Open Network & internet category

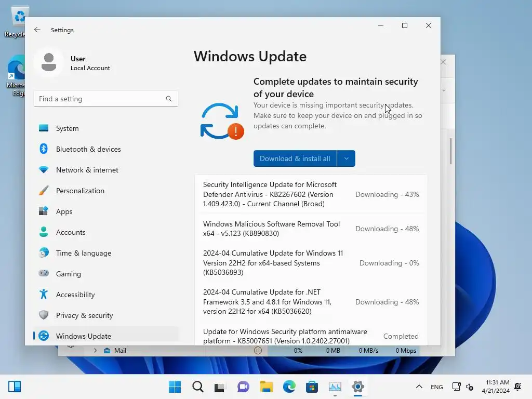click(x=106, y=170)
